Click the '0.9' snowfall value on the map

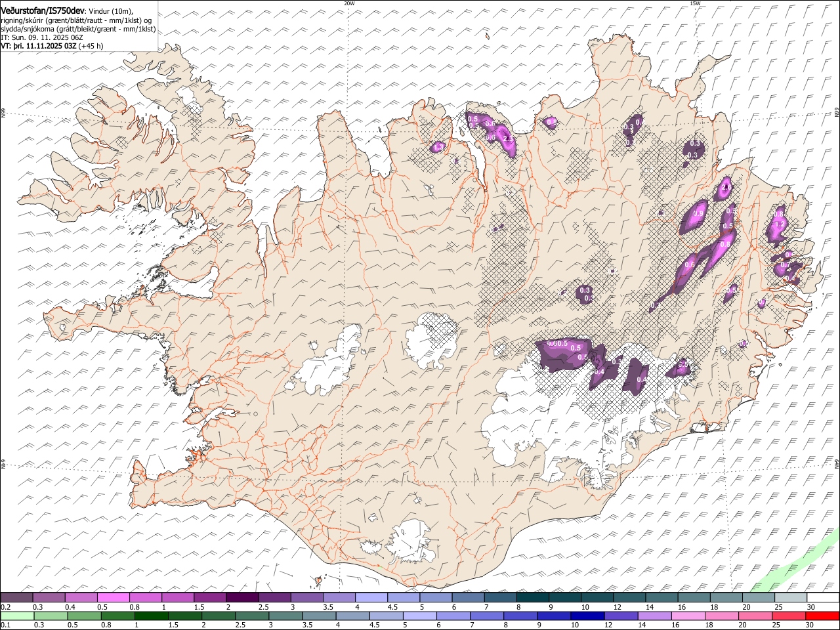coord(698,214)
